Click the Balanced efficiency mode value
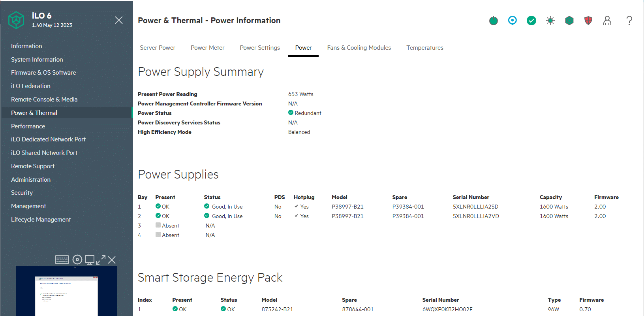The height and width of the screenshot is (316, 644). (299, 132)
